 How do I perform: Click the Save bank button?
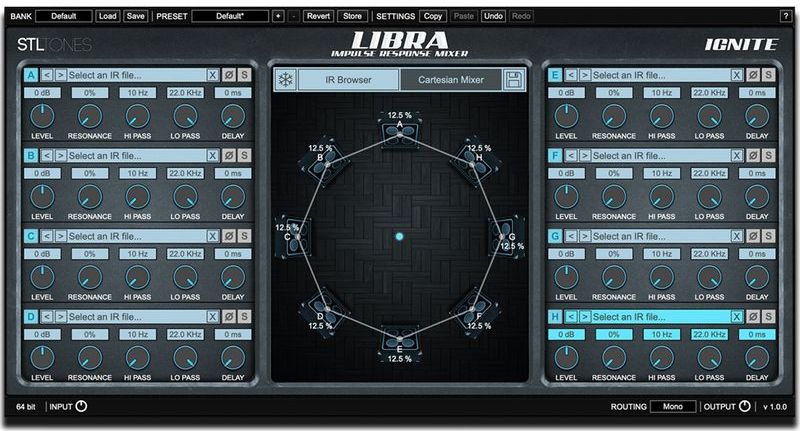click(x=136, y=16)
